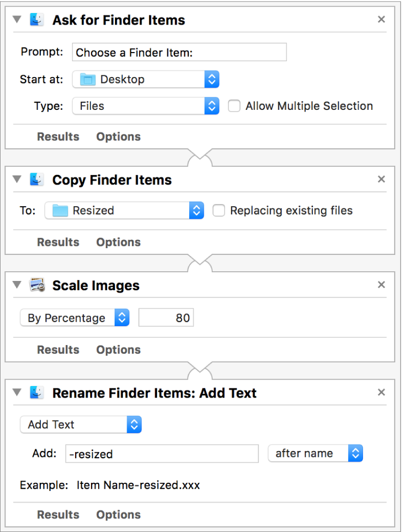Remove the Rename Finder Items action
402x532 pixels.
pos(381,393)
